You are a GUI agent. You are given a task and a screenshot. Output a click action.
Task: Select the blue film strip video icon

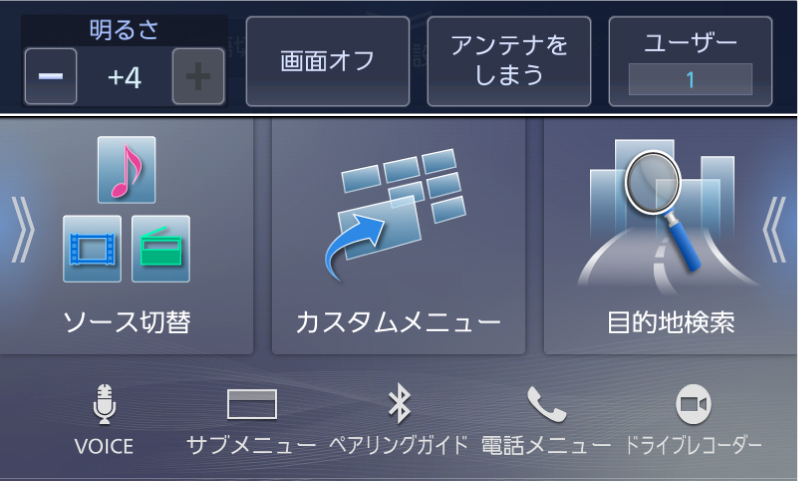click(92, 249)
